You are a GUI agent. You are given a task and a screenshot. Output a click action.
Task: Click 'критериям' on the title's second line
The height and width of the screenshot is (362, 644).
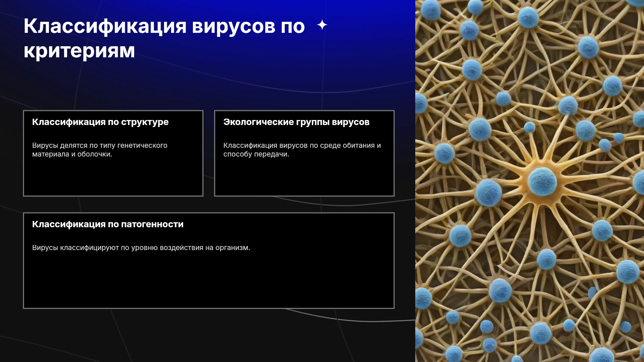(x=79, y=51)
